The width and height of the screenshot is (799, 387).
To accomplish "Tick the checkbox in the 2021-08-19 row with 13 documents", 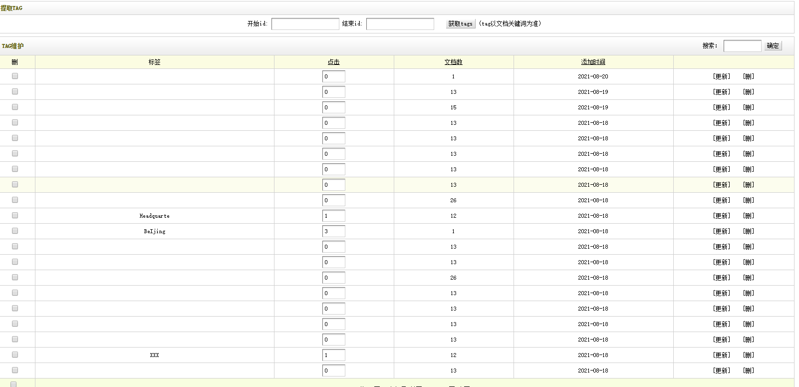I will 15,91.
